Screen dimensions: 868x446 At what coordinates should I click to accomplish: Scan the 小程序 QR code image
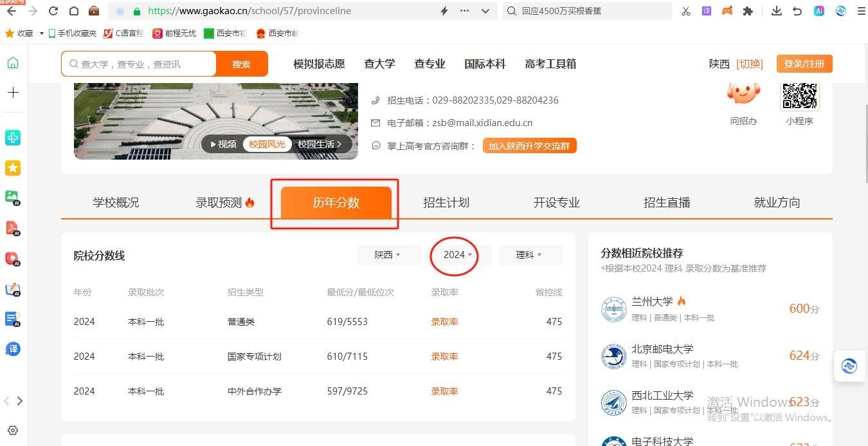[799, 97]
